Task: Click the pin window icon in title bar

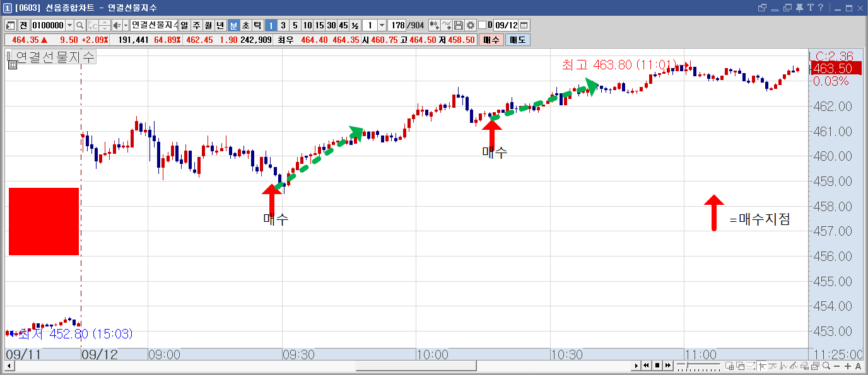Action: coord(799,8)
